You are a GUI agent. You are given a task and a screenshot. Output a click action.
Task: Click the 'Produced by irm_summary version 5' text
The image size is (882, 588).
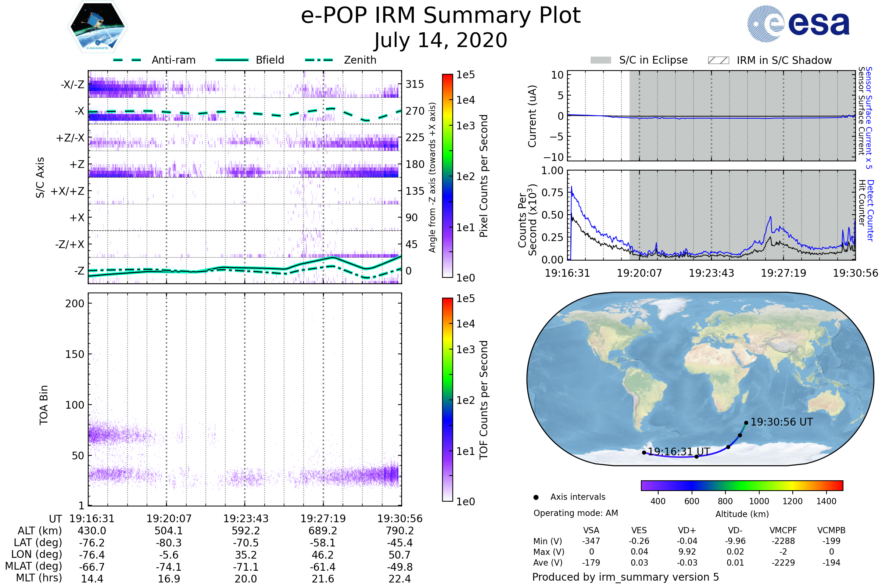click(x=625, y=577)
